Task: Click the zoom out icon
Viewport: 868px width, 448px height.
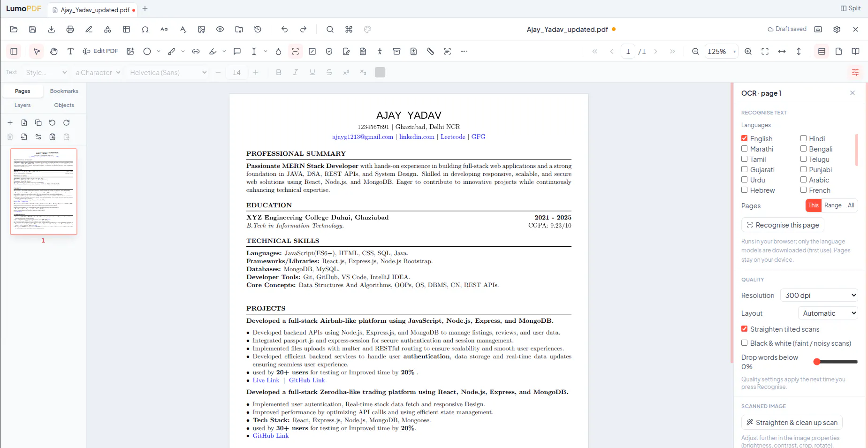Action: click(696, 52)
